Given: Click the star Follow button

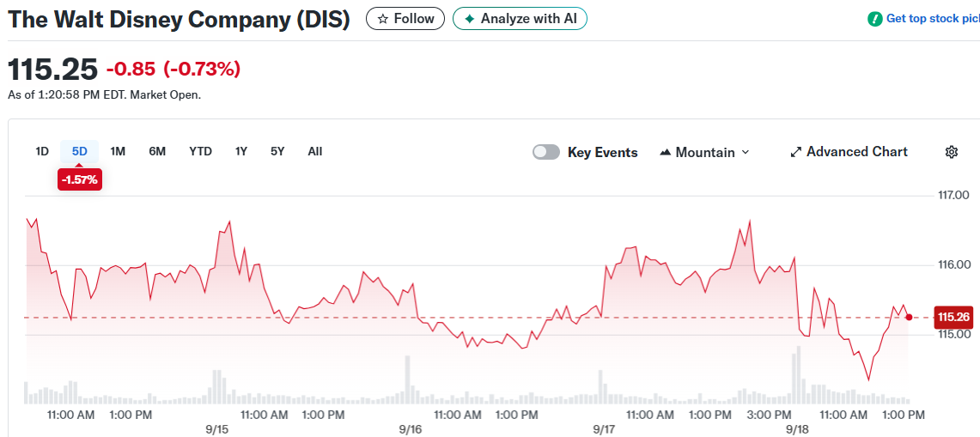Looking at the screenshot, I should coord(405,19).
